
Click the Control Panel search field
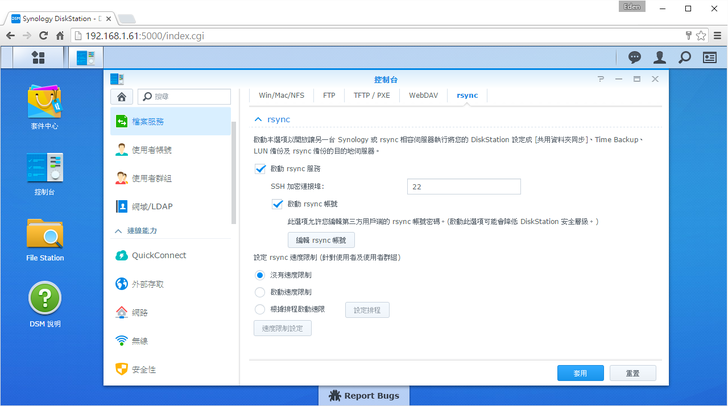coord(184,97)
